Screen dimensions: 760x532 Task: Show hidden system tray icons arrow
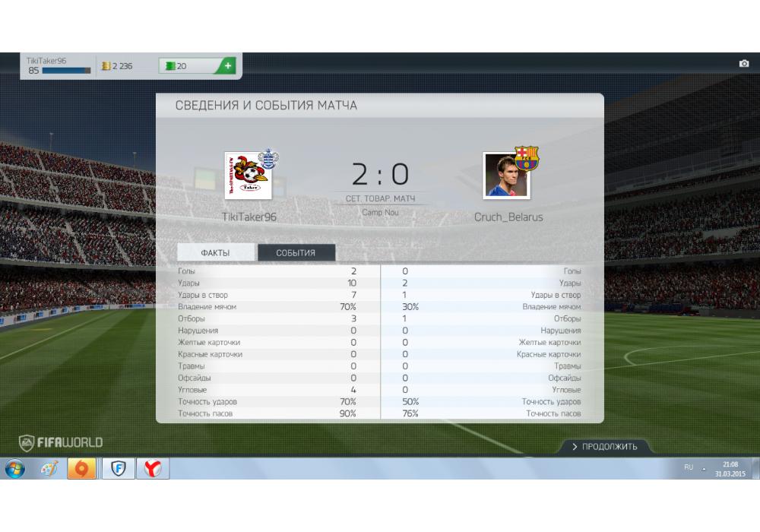[703, 469]
